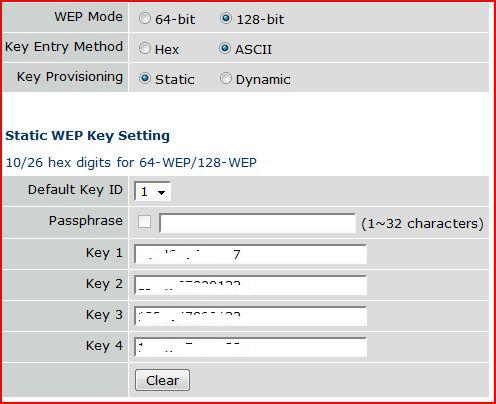Choose 128-bit WEP mode
The width and height of the screenshot is (496, 404).
point(225,18)
